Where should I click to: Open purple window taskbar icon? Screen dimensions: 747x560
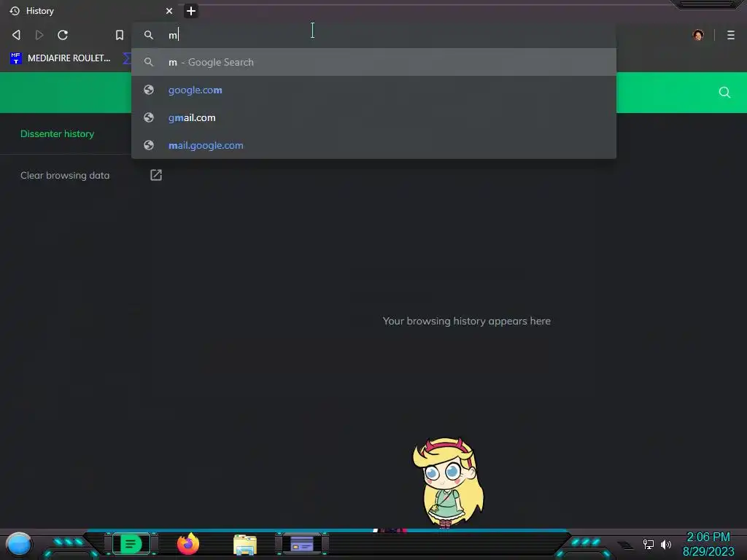click(x=302, y=544)
